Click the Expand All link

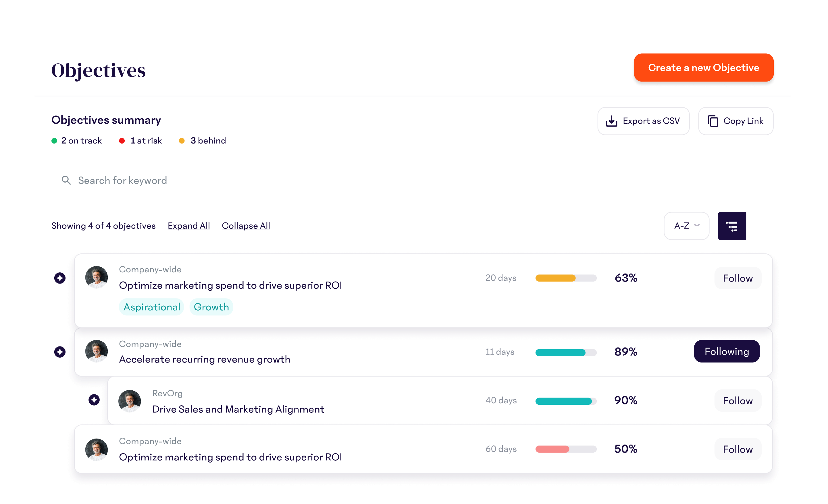click(188, 226)
